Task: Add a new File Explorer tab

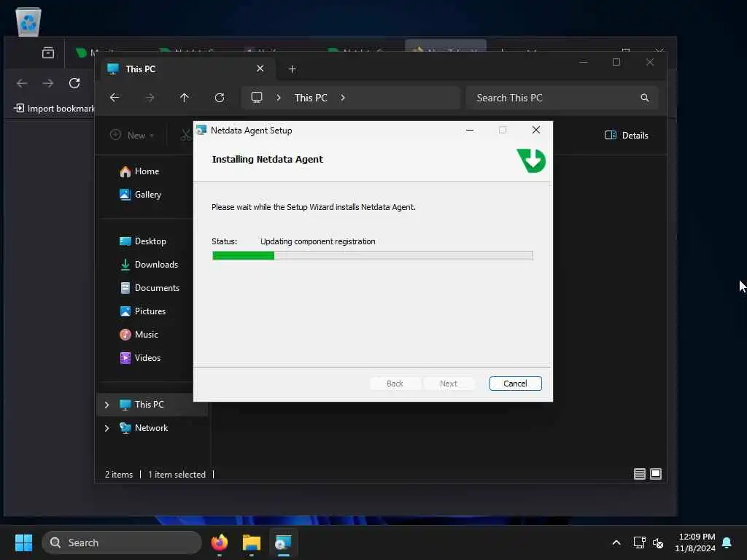Action: (x=293, y=69)
